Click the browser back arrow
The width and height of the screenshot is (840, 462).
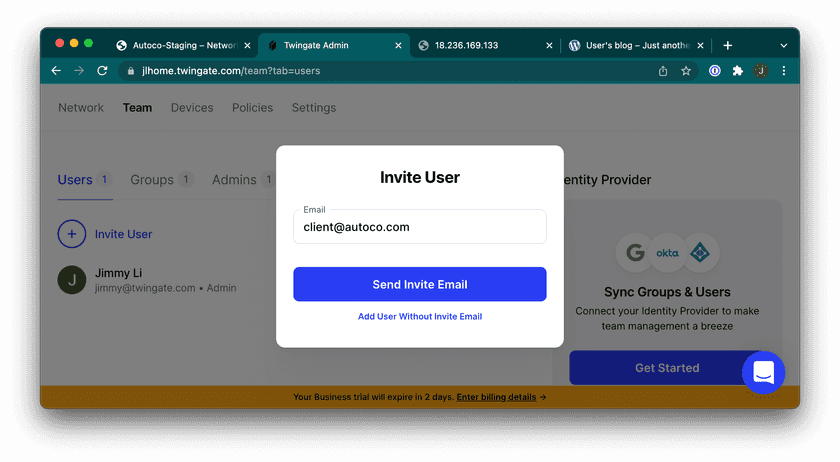(x=56, y=71)
